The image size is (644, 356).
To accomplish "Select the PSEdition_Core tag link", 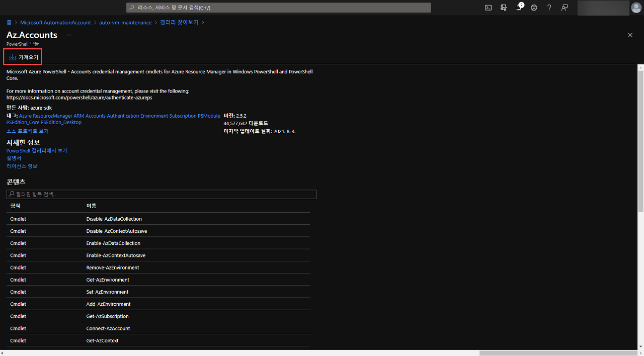I will tap(23, 122).
